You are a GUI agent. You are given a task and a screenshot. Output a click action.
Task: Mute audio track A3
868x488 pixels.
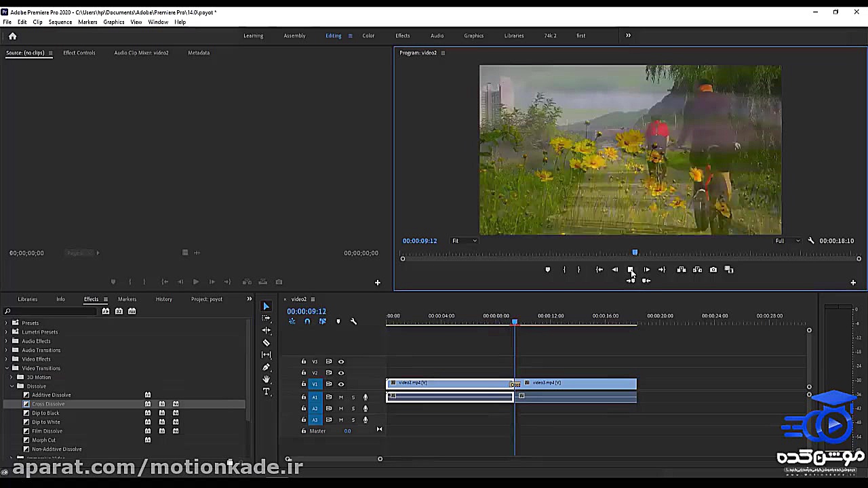[341, 420]
